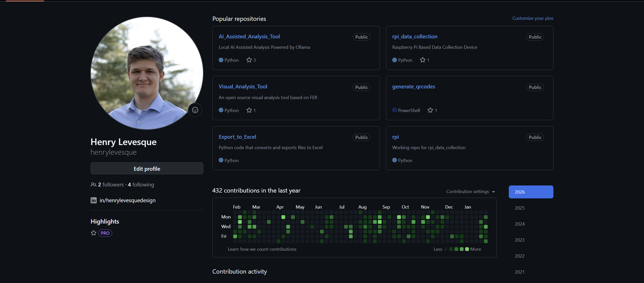Click the Edit profile button
This screenshot has width=644, height=283.
147,168
